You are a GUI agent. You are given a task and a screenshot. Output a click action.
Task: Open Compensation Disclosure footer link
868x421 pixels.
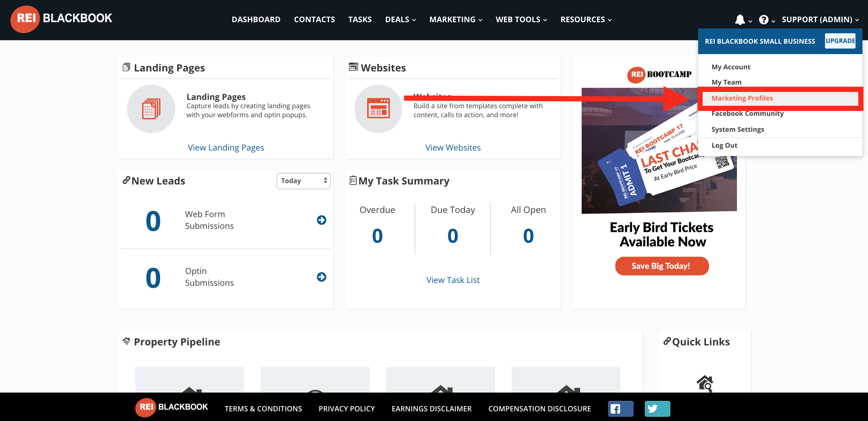click(540, 409)
